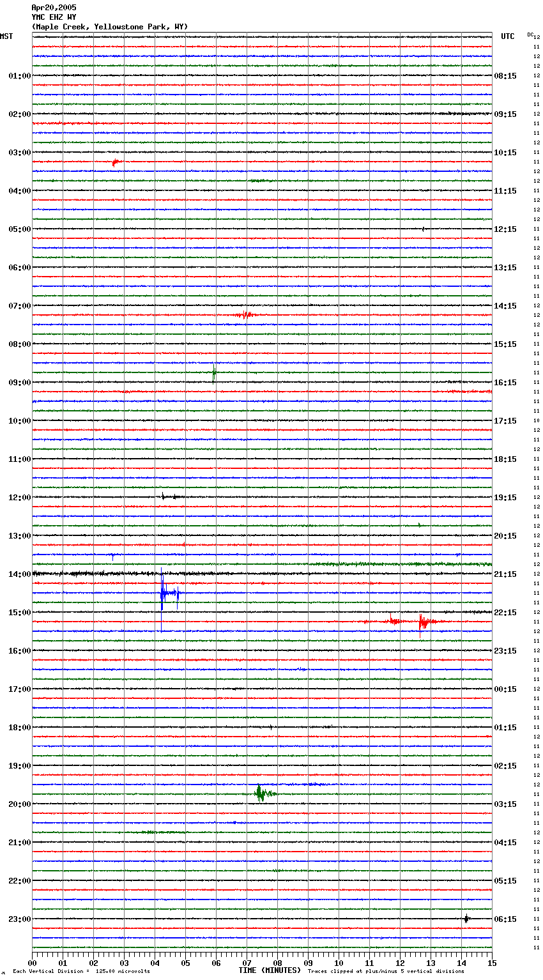The image size is (543, 980).
Task: Click the 21:15 UTC time label
Action: tap(505, 574)
